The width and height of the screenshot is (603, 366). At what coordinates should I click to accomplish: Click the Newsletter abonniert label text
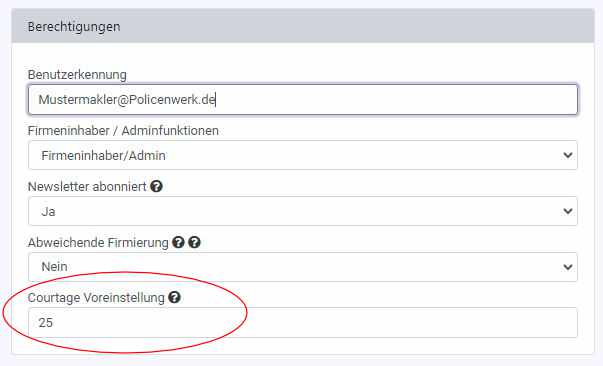[87, 187]
